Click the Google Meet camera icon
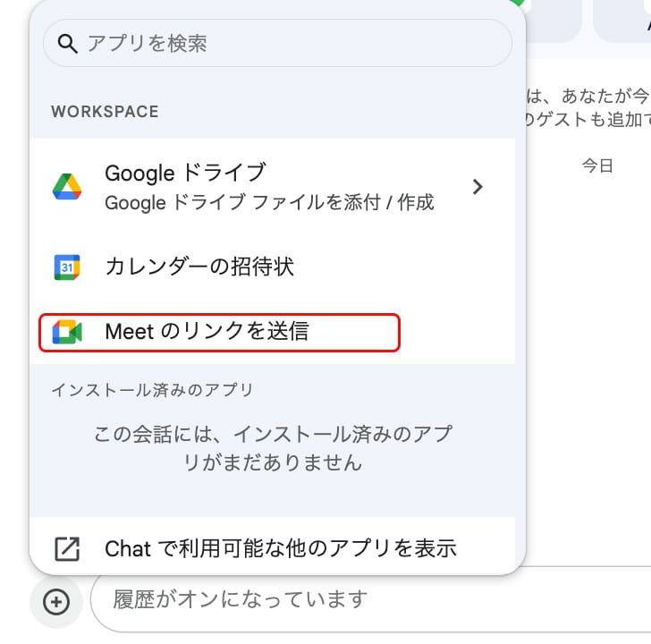This screenshot has width=651, height=644. [x=67, y=332]
